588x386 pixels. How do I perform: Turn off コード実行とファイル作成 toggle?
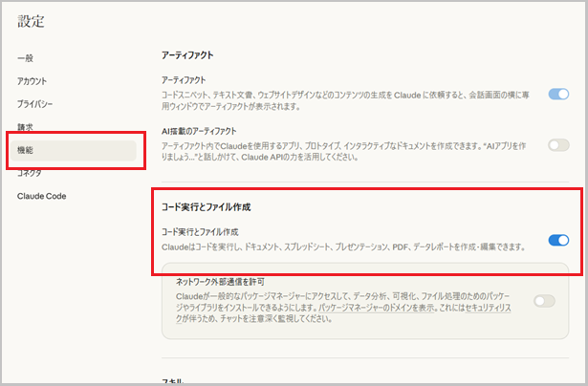tap(558, 240)
